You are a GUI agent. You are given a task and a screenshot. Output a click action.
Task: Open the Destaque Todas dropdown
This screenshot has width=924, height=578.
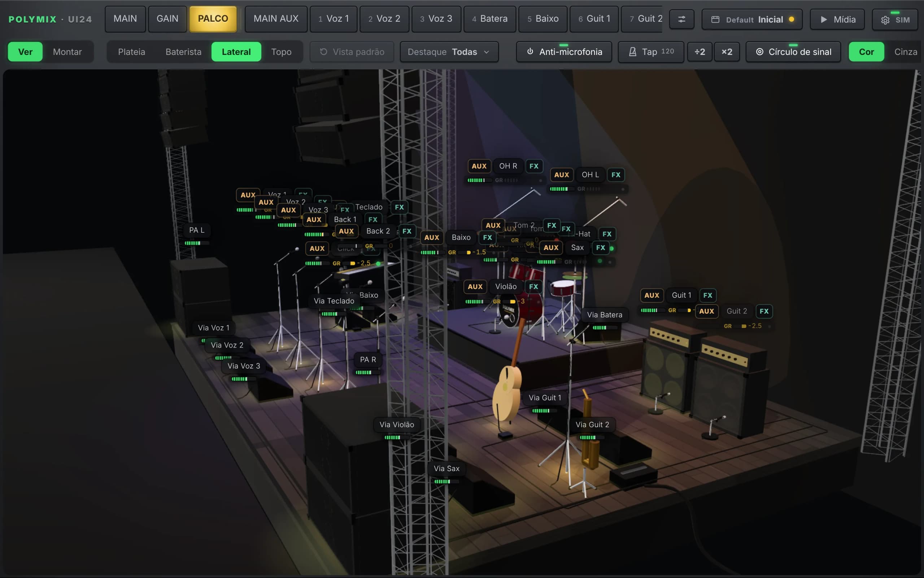(449, 52)
